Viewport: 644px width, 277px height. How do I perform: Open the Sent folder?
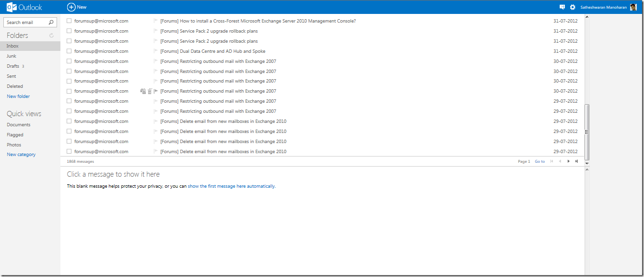(12, 76)
